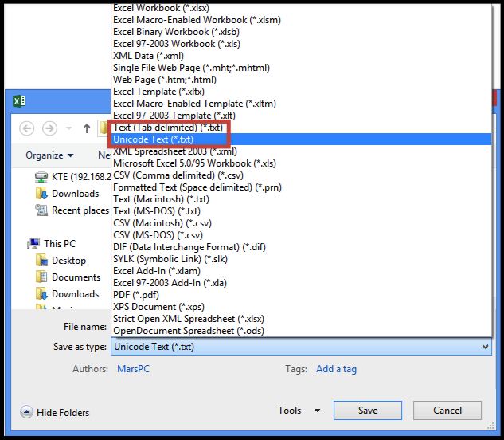Choose highlighted Unicode Text (*.txt) option
Image resolution: width=504 pixels, height=440 pixels.
pos(302,139)
